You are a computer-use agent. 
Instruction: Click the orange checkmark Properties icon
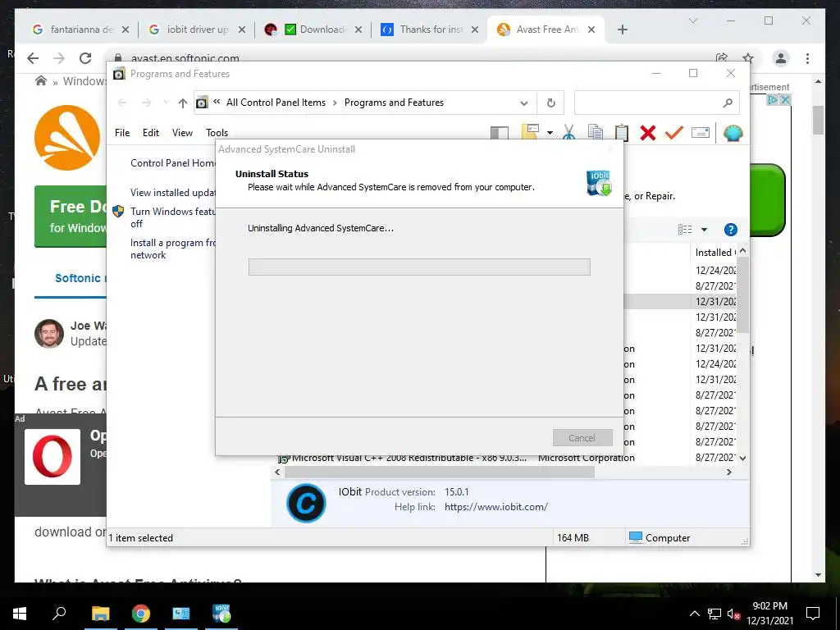674,132
